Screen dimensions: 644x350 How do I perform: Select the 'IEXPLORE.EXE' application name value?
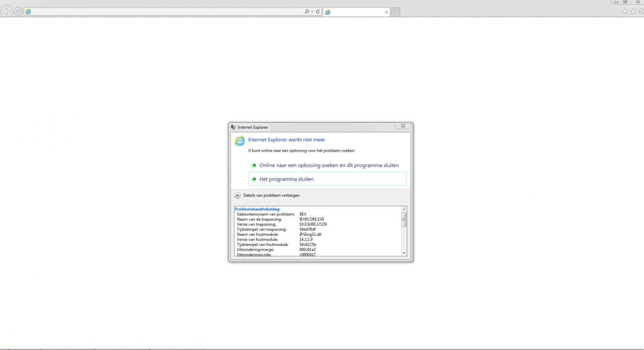pos(312,219)
